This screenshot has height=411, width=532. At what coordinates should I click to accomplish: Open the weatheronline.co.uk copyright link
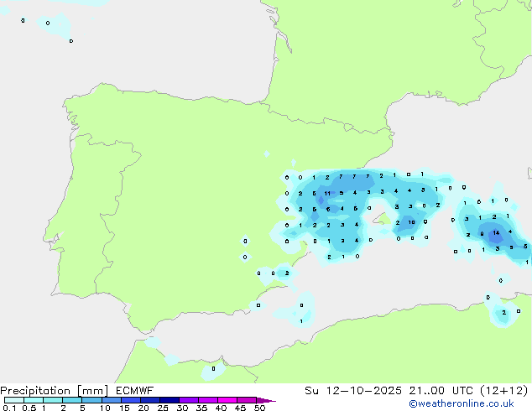click(461, 403)
